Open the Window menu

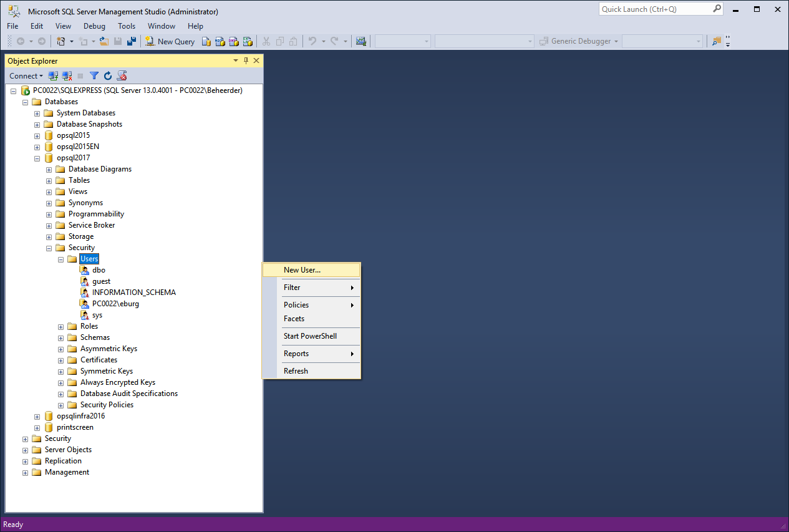162,26
